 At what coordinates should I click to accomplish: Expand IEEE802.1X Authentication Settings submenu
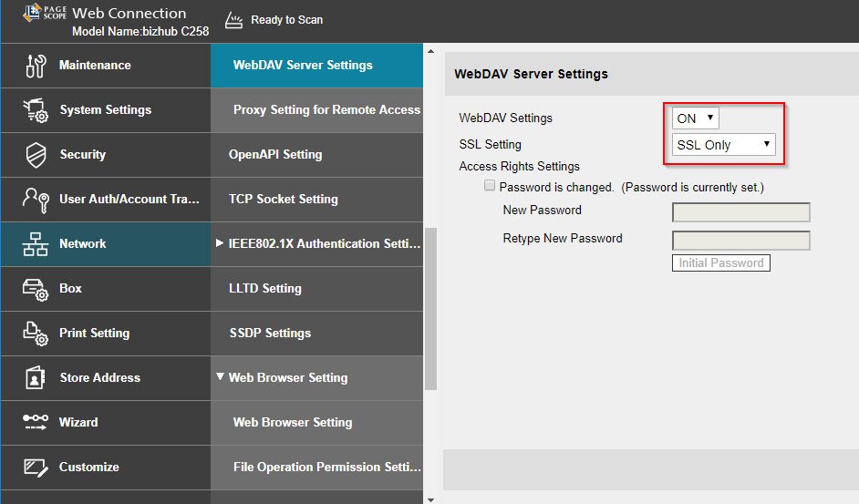tap(220, 243)
